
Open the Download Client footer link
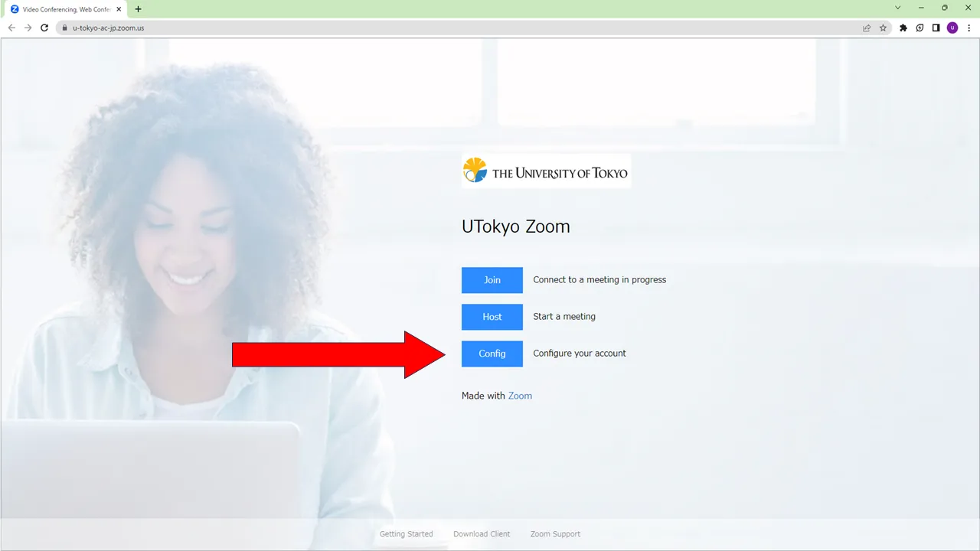click(x=482, y=534)
